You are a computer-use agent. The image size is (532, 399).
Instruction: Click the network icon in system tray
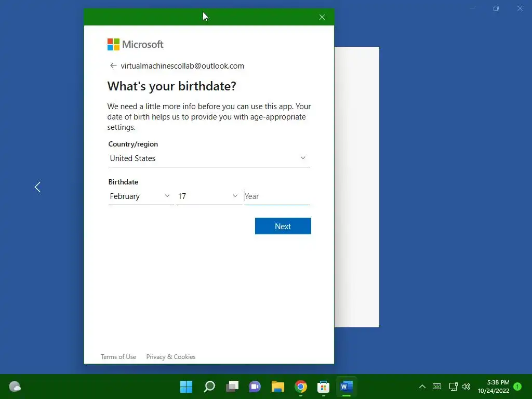pyautogui.click(x=453, y=387)
